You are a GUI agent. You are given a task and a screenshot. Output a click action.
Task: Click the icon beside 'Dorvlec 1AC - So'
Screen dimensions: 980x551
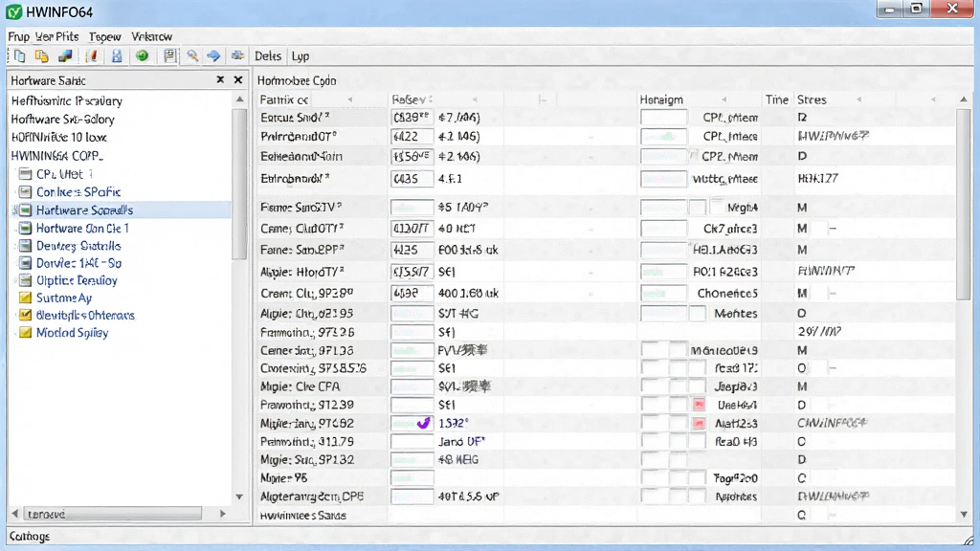(x=25, y=263)
